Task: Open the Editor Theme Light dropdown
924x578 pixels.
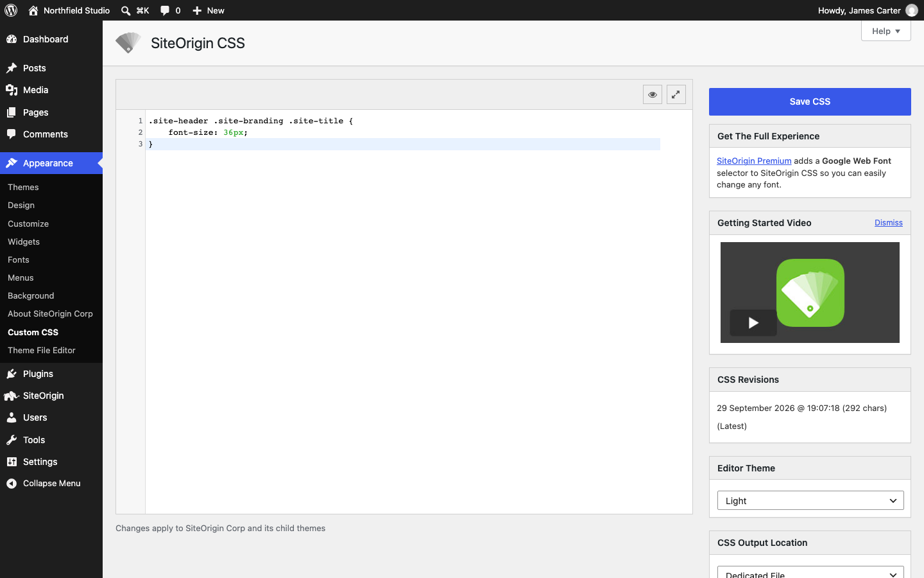Action: coord(810,500)
